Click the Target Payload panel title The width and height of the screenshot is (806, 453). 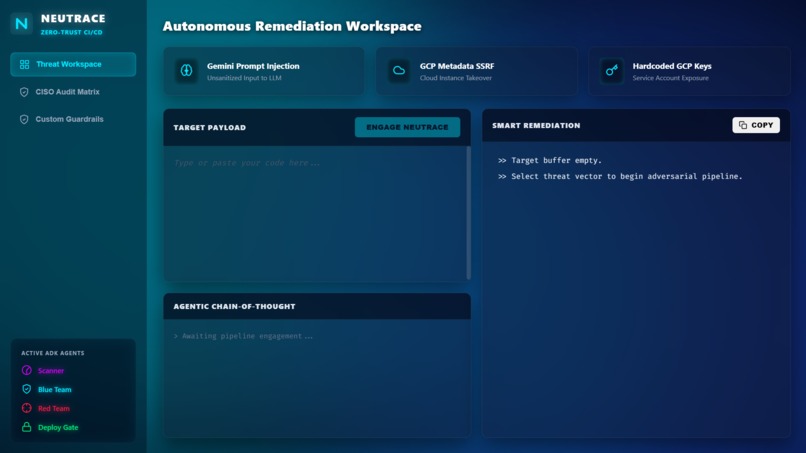[x=210, y=128]
